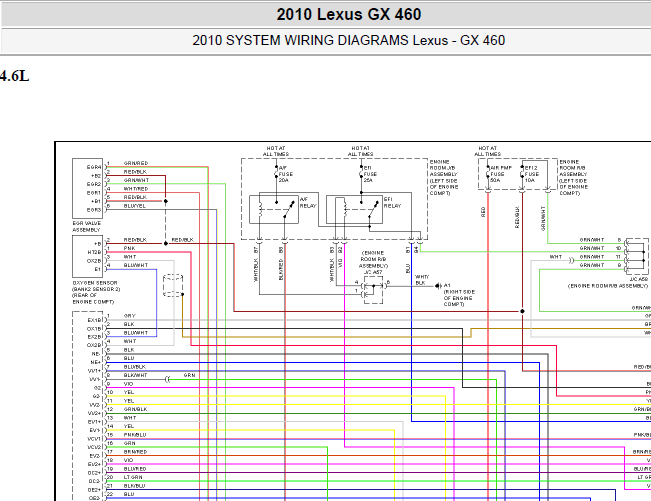Click the "VV2+" pin name
The width and height of the screenshot is (651, 501).
(94, 413)
